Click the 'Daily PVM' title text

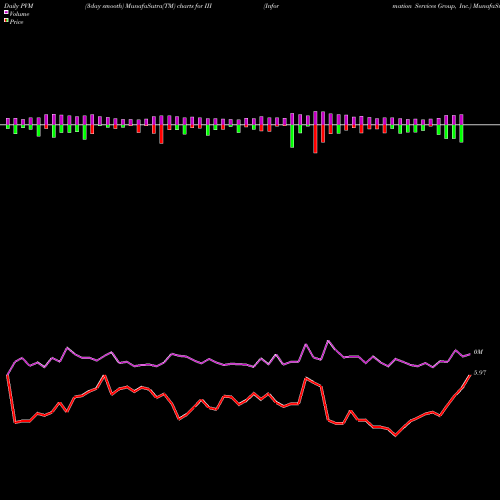[x=19, y=6]
